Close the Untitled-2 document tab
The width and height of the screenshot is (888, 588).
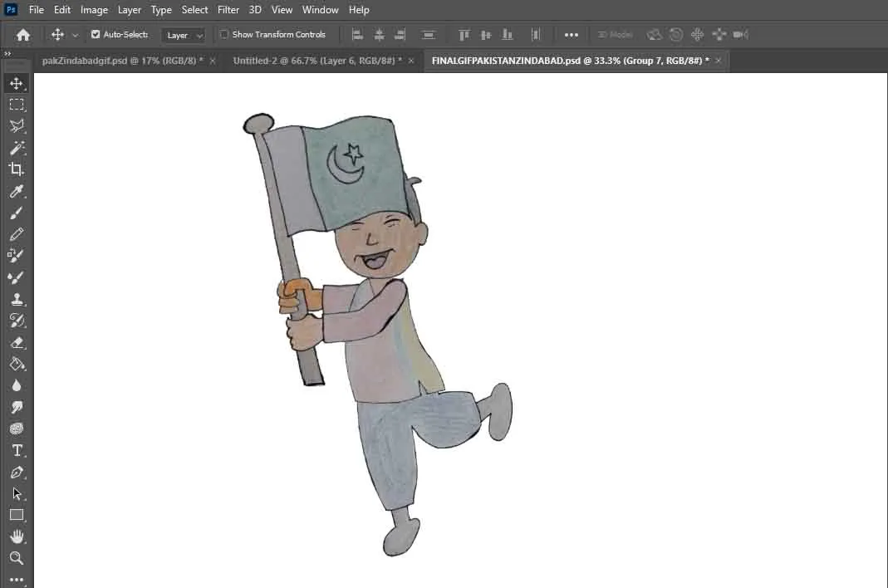[411, 61]
